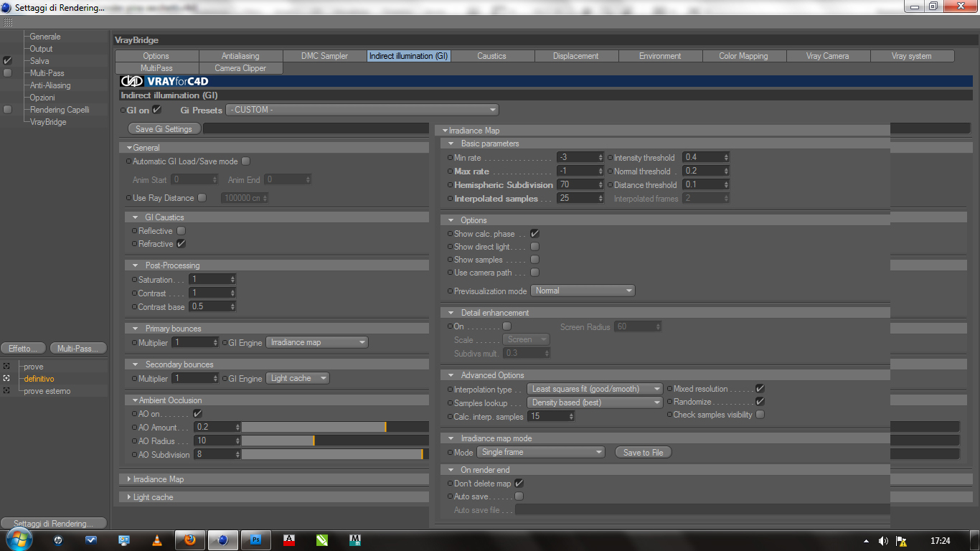Click the 'definitivo' active render setting icon
The image size is (980, 551).
(x=6, y=379)
